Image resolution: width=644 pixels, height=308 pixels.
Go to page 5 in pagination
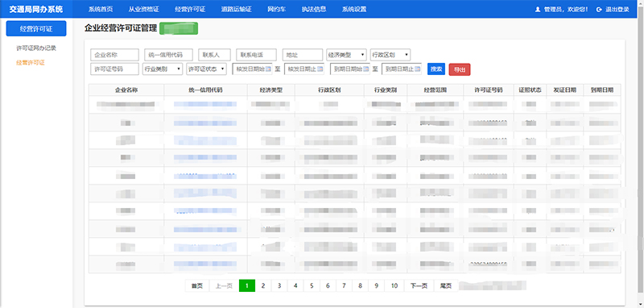coord(312,285)
